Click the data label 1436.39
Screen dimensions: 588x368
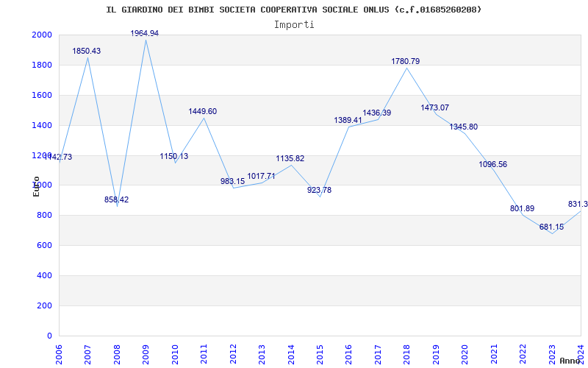pos(377,113)
